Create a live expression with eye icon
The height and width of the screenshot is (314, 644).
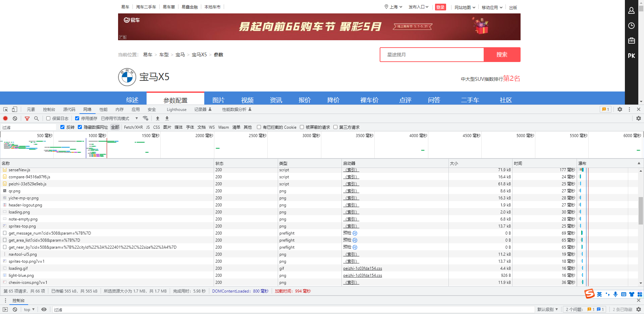tap(44, 309)
